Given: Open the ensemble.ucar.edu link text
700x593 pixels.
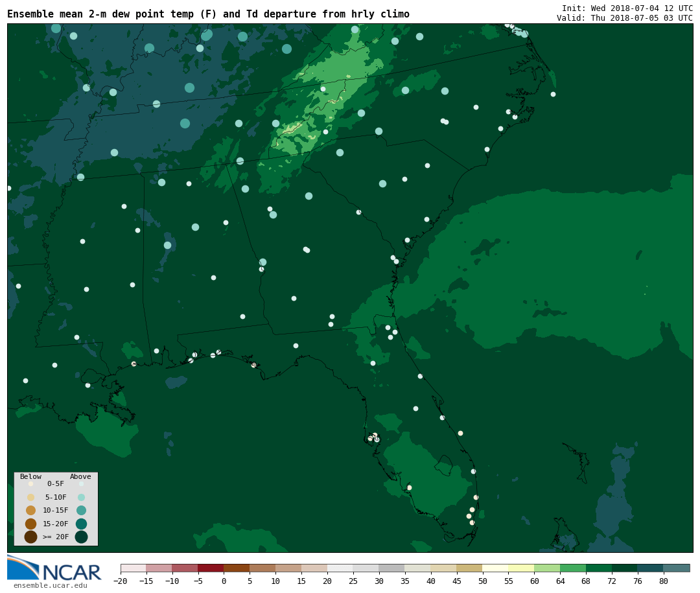Looking at the screenshot, I should [51, 585].
